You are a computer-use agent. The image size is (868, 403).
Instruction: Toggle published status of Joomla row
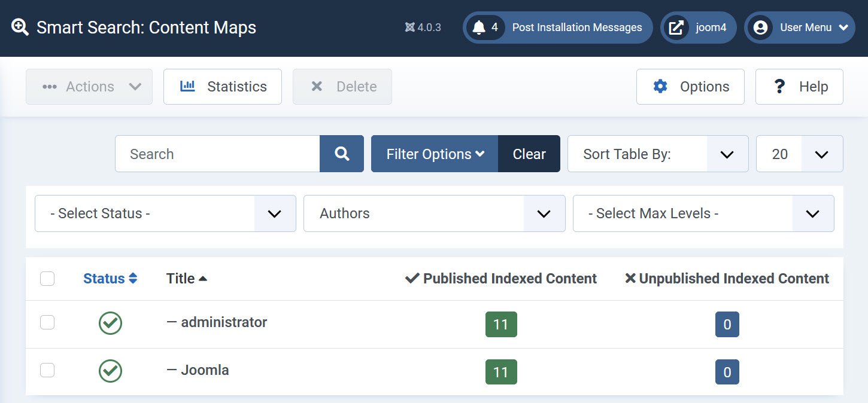tap(110, 371)
